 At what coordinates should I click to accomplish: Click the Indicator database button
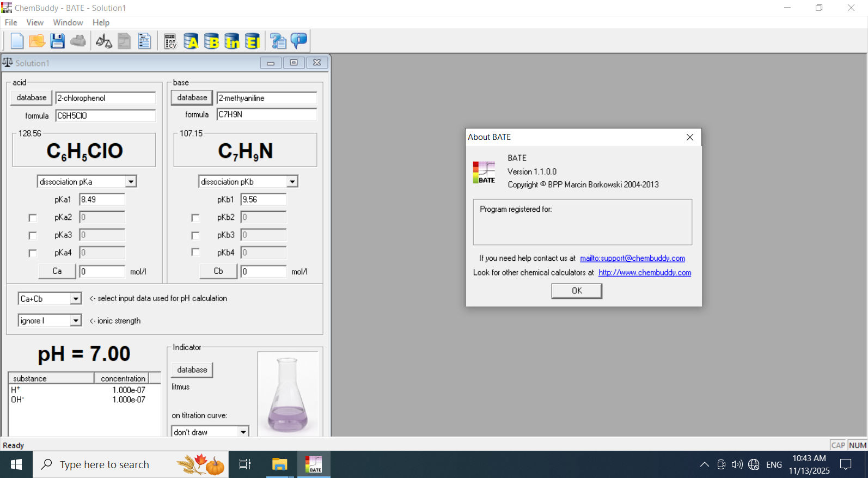coord(192,370)
